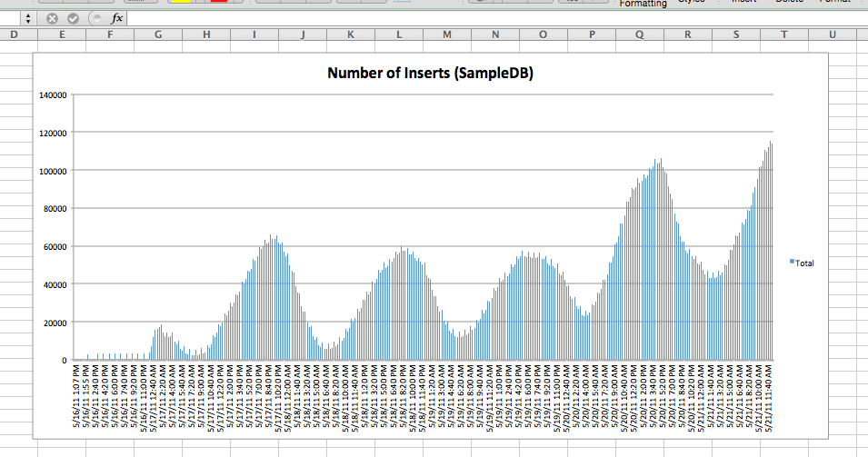
Task: Select column P header
Action: coord(592,35)
